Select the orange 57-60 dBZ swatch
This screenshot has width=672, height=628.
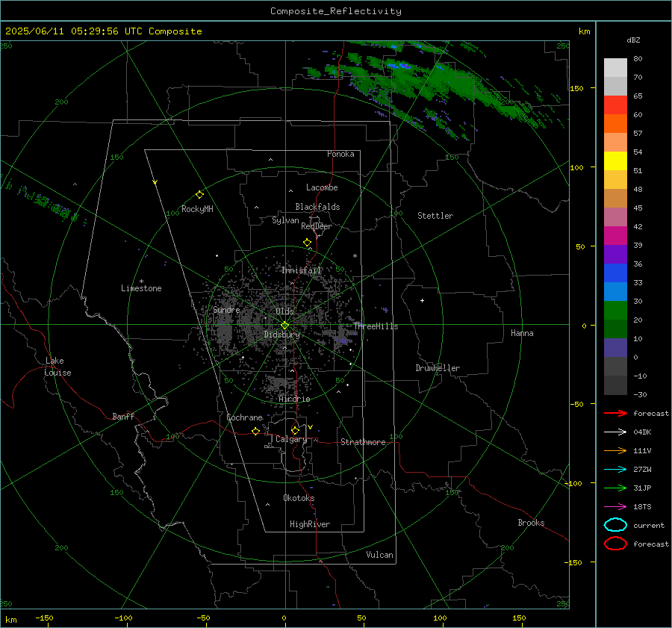(x=615, y=123)
